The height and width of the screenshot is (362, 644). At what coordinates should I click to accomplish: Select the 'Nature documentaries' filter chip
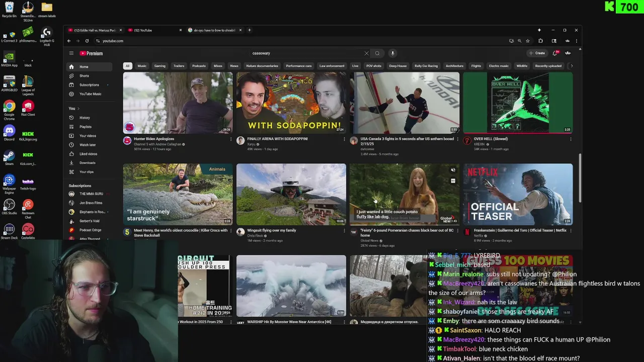tap(262, 66)
